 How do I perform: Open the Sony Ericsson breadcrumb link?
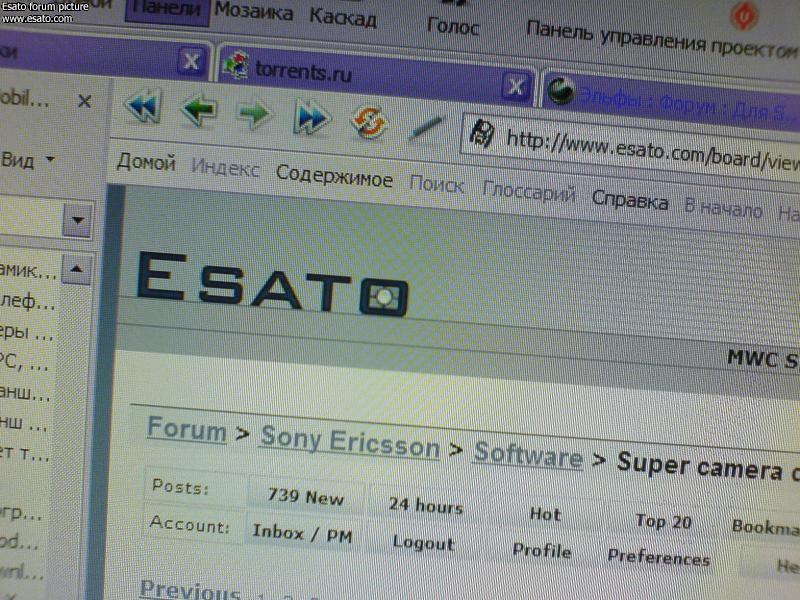[350, 442]
